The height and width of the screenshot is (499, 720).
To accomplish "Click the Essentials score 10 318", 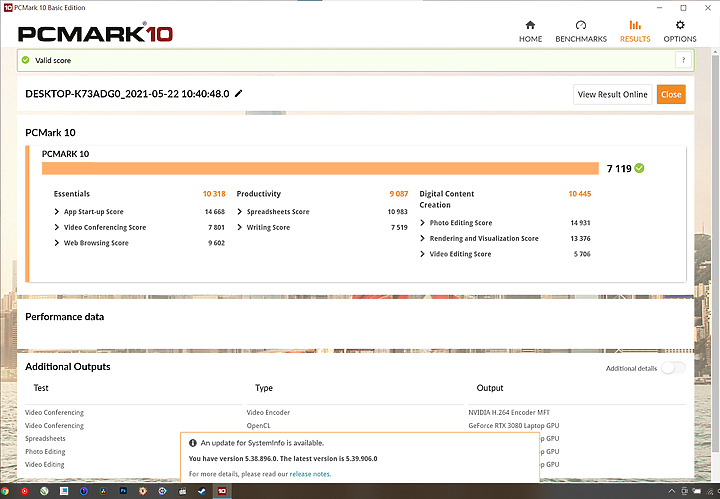I will coord(214,194).
